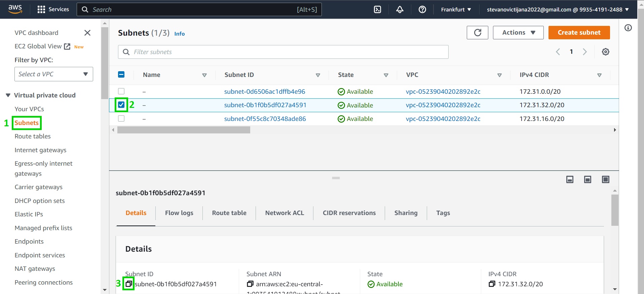Screen dimensions: 644x294
Task: Click the horizontal table scrollbar thumb
Action: point(184,130)
